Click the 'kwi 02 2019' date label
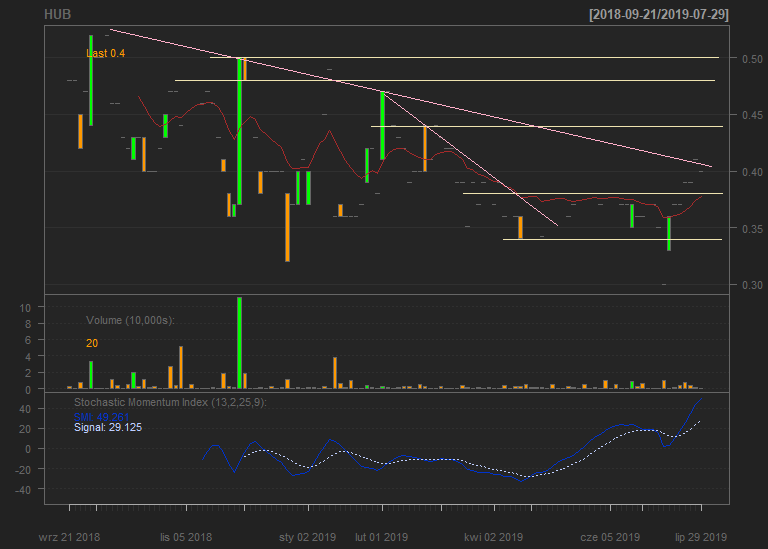 (x=494, y=537)
